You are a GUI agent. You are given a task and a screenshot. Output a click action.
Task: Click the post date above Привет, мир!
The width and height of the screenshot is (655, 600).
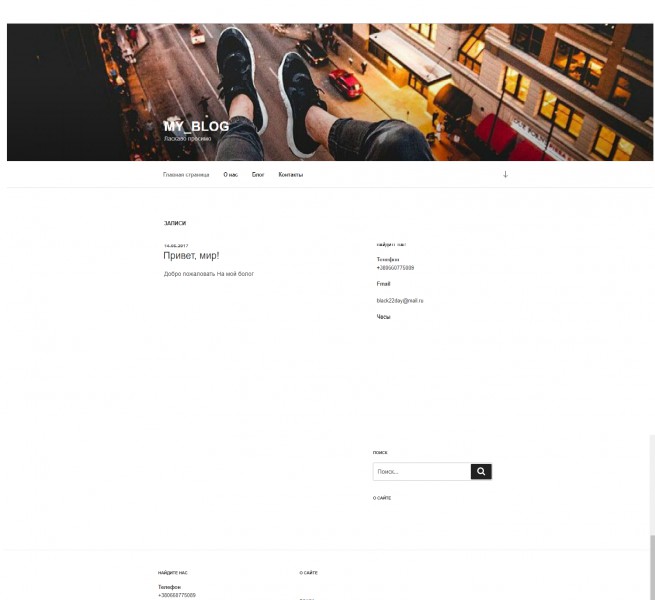[x=176, y=246]
